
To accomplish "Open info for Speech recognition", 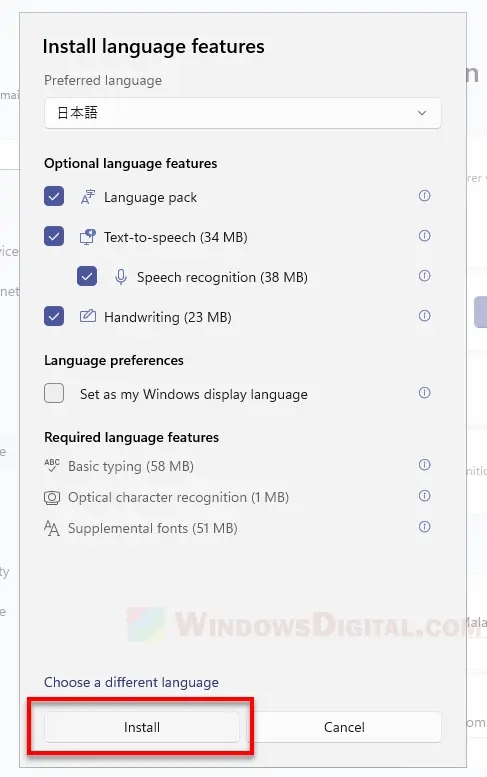I will click(x=425, y=276).
